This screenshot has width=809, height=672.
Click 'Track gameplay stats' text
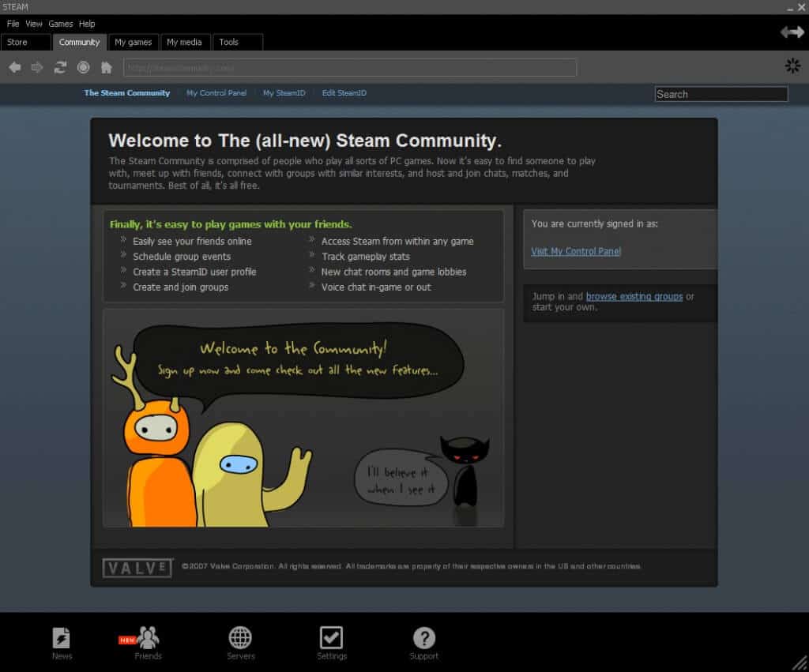366,257
